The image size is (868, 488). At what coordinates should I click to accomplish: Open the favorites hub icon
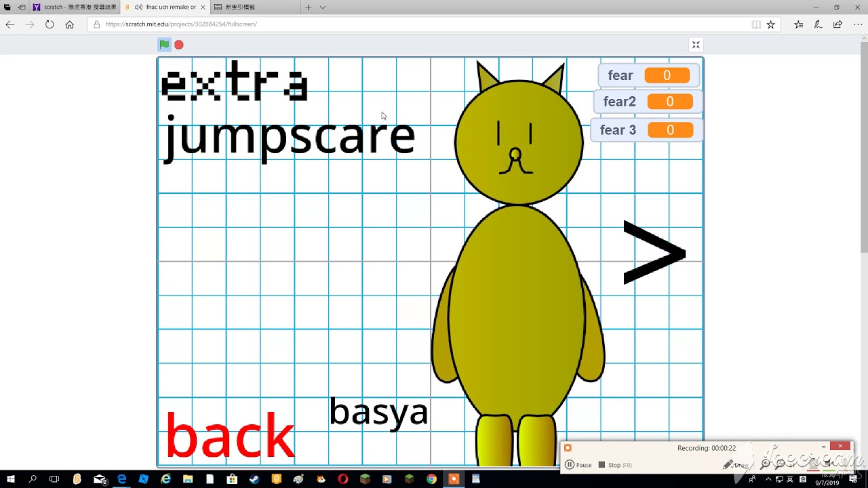click(x=798, y=24)
